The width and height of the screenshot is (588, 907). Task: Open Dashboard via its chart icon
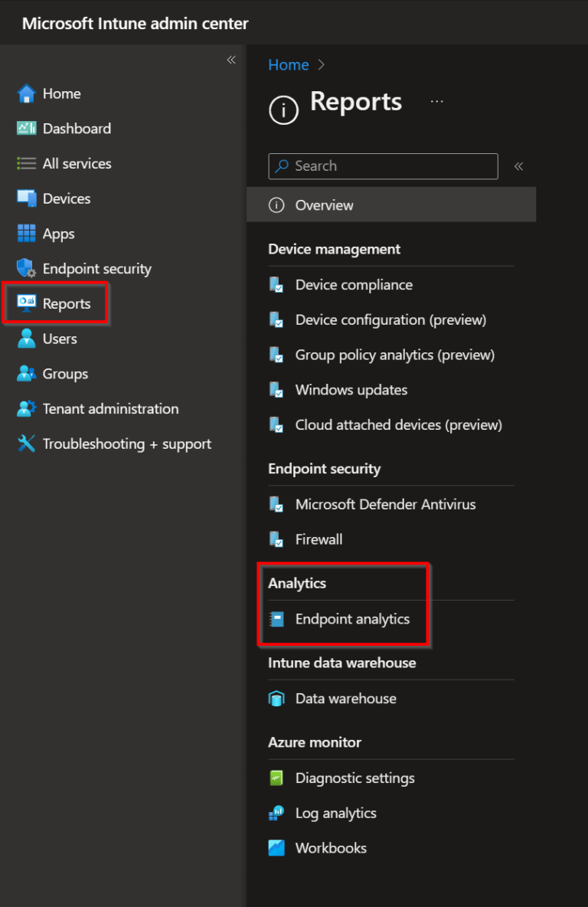point(27,129)
